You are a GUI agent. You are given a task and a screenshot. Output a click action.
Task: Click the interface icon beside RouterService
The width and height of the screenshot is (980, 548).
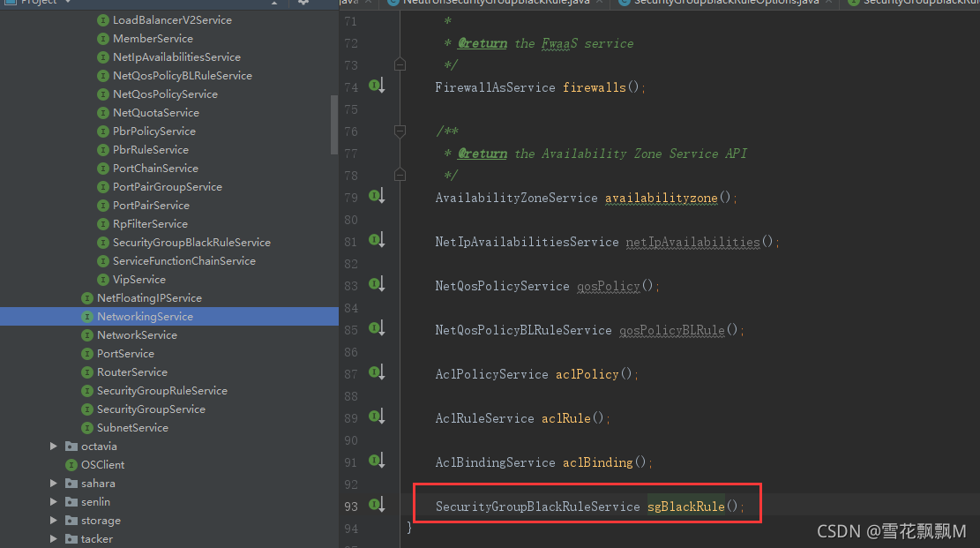(87, 372)
